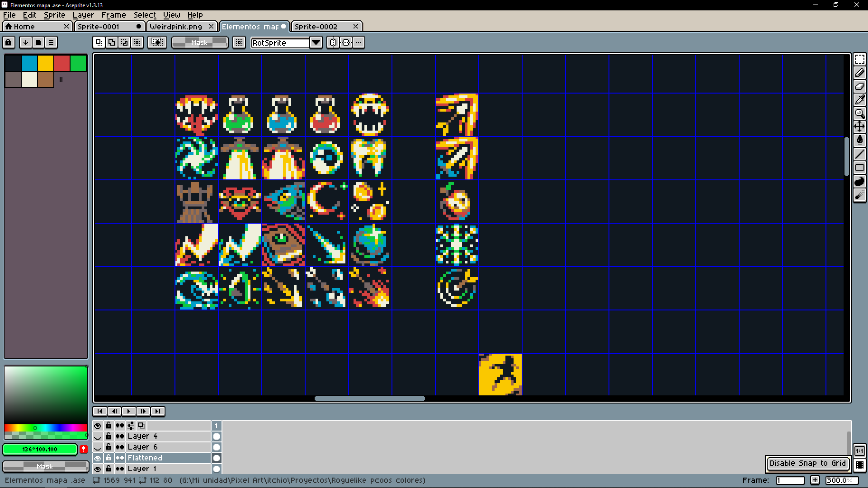This screenshot has width=868, height=488.
Task: Select the Line tool
Action: (859, 154)
